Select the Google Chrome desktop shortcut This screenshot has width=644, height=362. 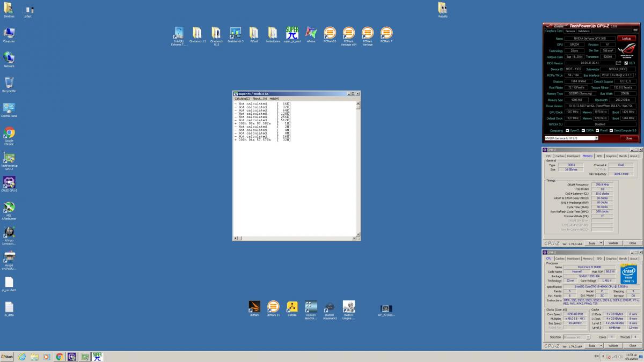pos(9,136)
